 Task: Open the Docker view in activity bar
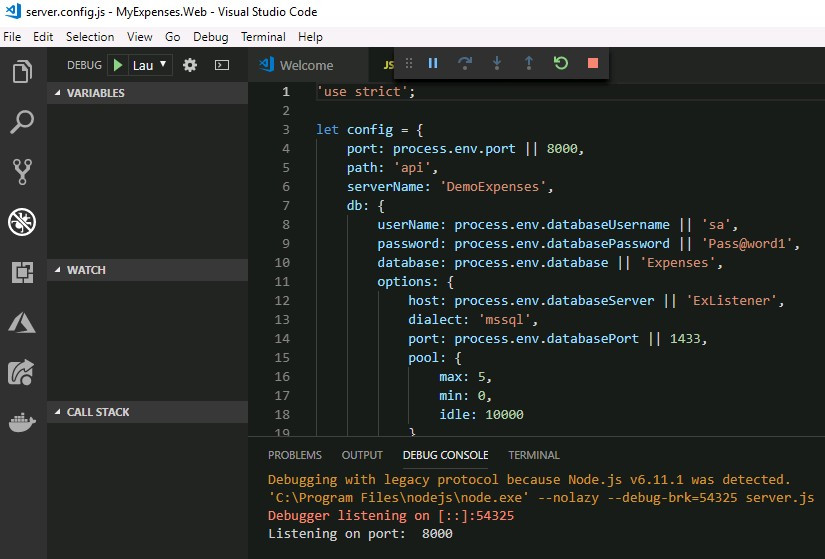point(22,422)
